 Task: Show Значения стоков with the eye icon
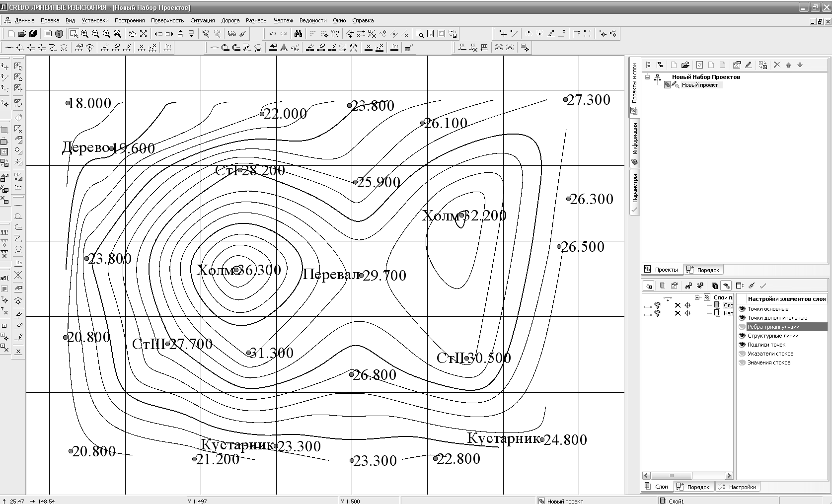point(743,362)
